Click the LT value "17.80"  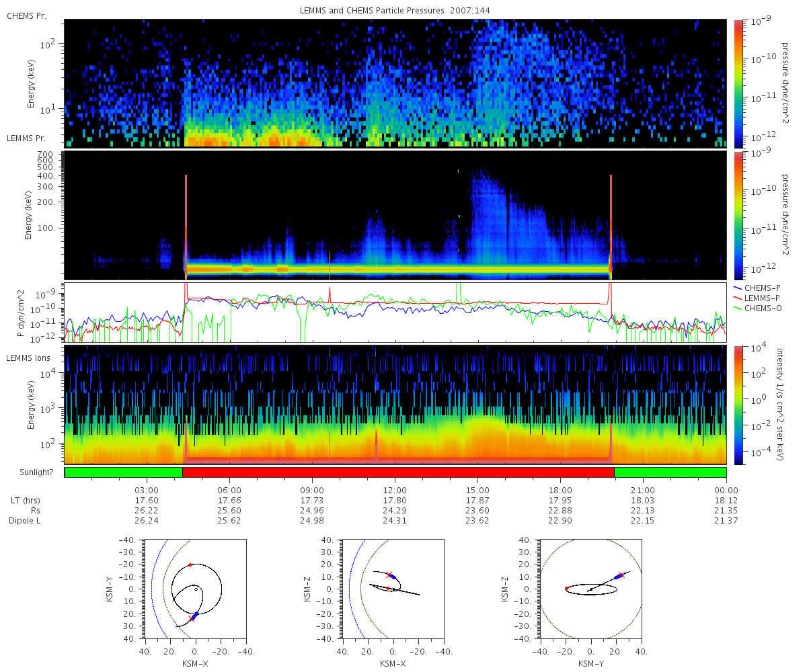395,501
